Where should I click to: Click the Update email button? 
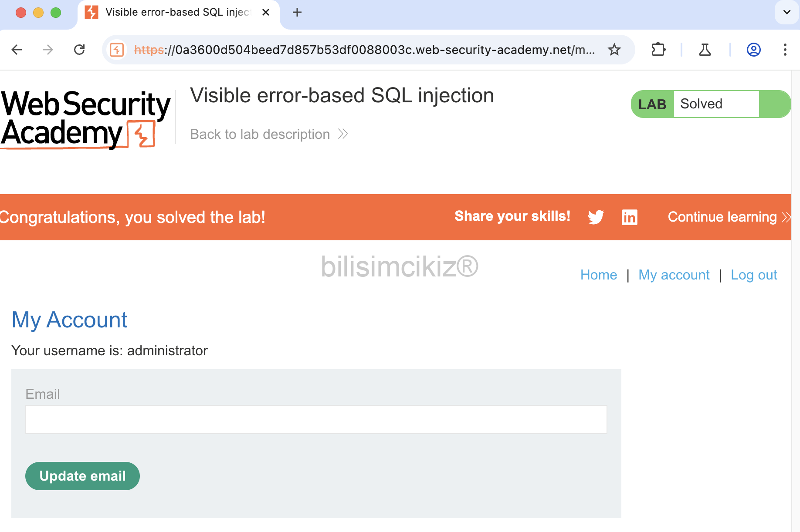coord(82,476)
